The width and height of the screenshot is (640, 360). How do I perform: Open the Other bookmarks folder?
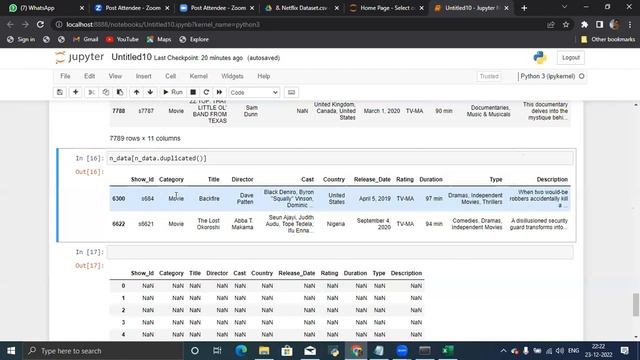coord(608,40)
